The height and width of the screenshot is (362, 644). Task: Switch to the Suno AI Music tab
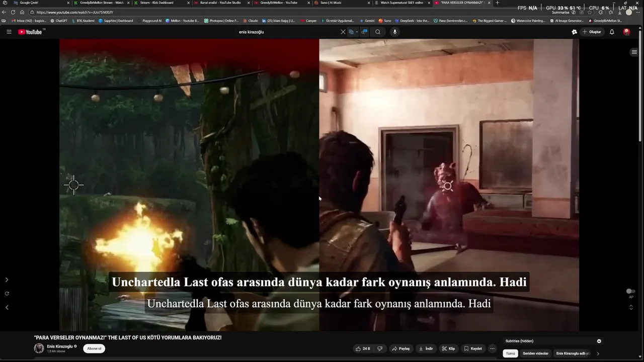coord(342,3)
